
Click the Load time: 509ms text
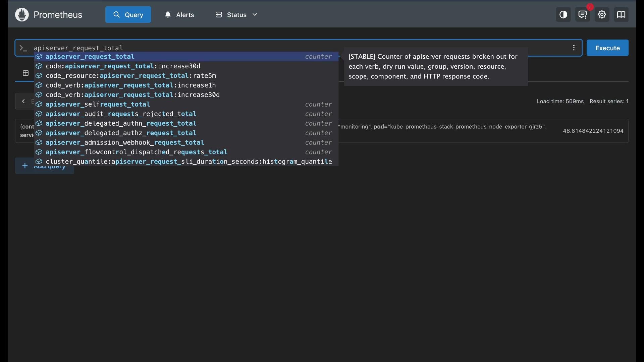[x=560, y=102]
